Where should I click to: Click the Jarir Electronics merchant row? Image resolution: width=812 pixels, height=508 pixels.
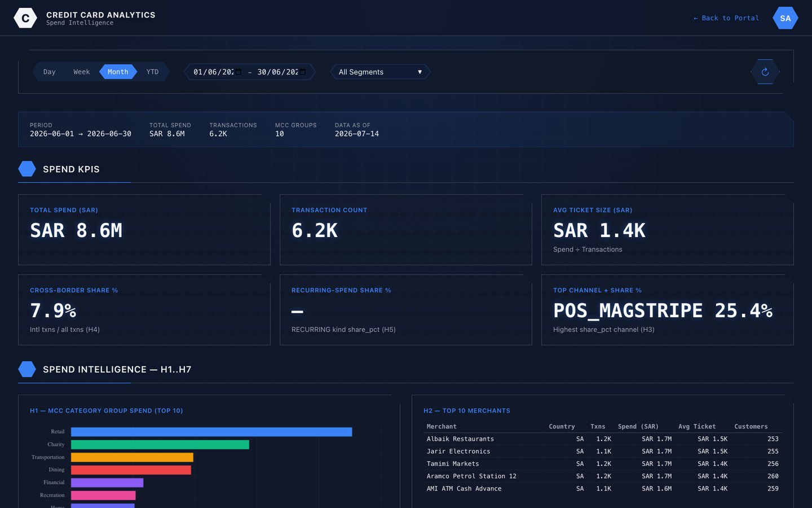602,452
